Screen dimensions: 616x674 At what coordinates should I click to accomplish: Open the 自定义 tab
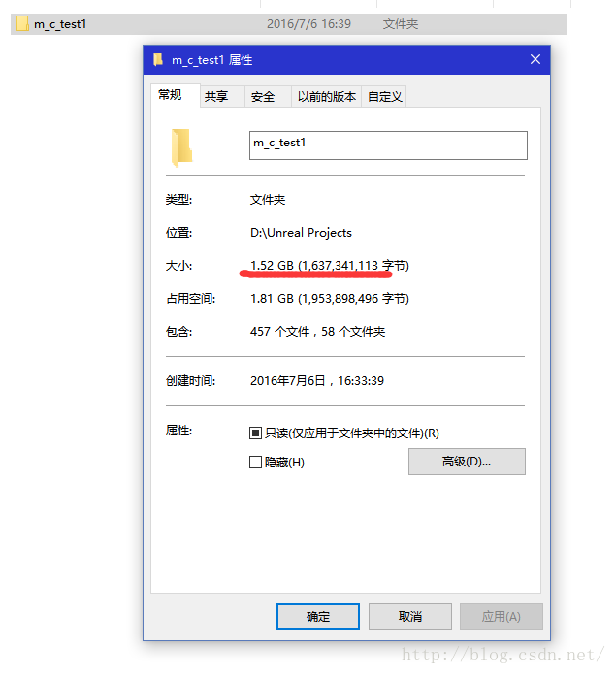point(384,96)
